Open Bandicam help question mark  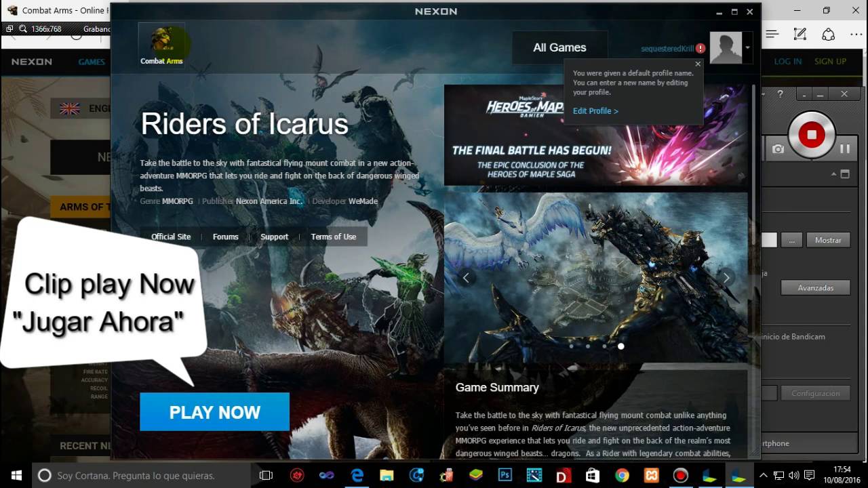[780, 94]
